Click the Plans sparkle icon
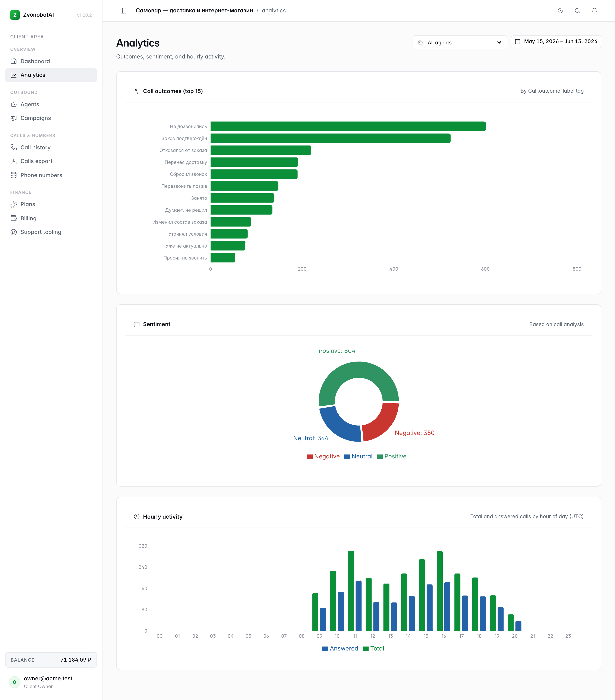The image size is (615, 700). pyautogui.click(x=14, y=204)
